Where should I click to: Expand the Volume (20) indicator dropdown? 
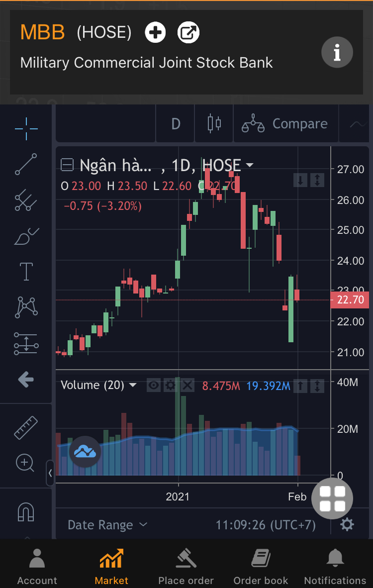click(133, 385)
